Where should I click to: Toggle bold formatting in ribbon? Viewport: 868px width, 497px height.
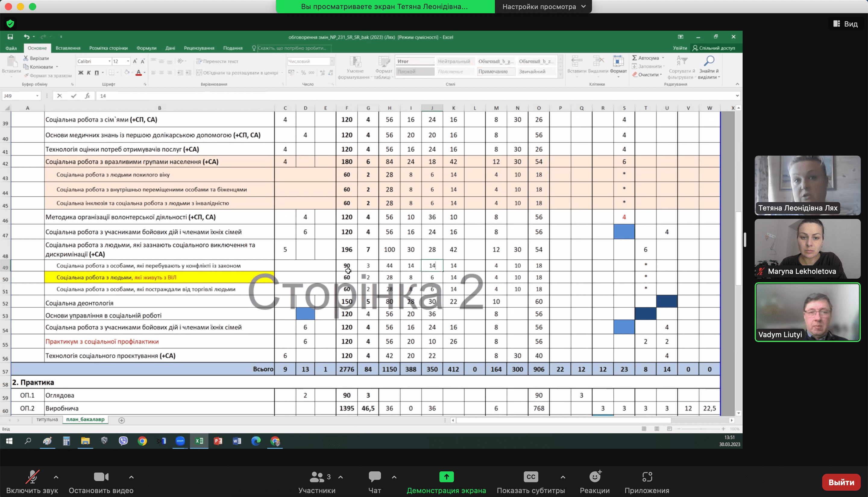pos(81,73)
